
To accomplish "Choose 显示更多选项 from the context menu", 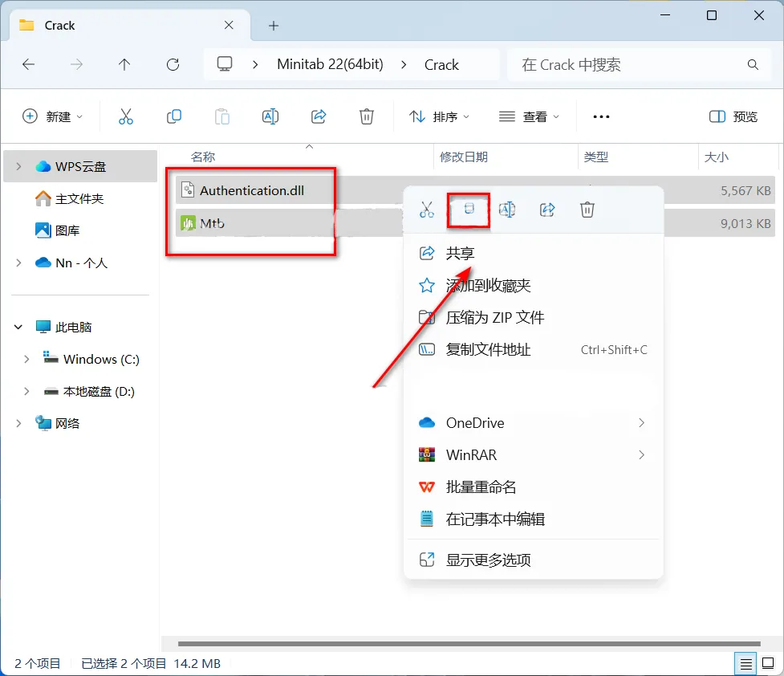I will click(x=534, y=560).
